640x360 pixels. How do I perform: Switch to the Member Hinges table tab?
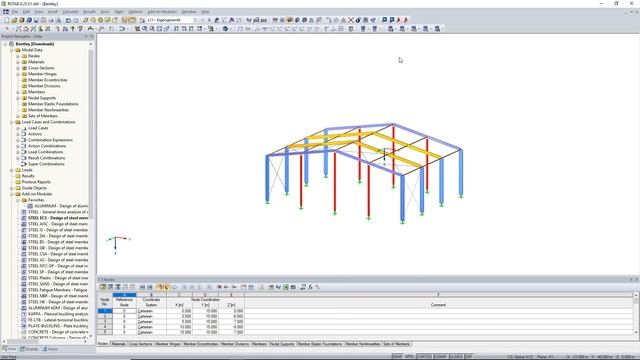(x=168, y=344)
